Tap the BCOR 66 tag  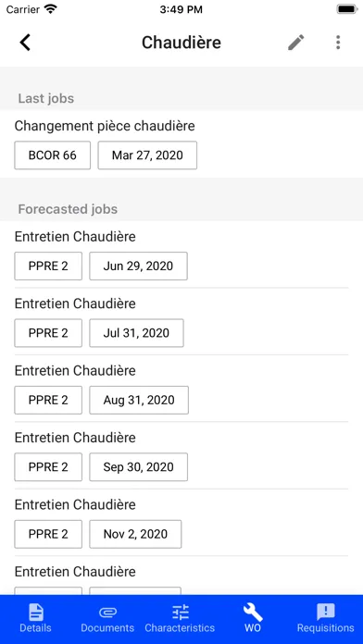click(x=53, y=155)
